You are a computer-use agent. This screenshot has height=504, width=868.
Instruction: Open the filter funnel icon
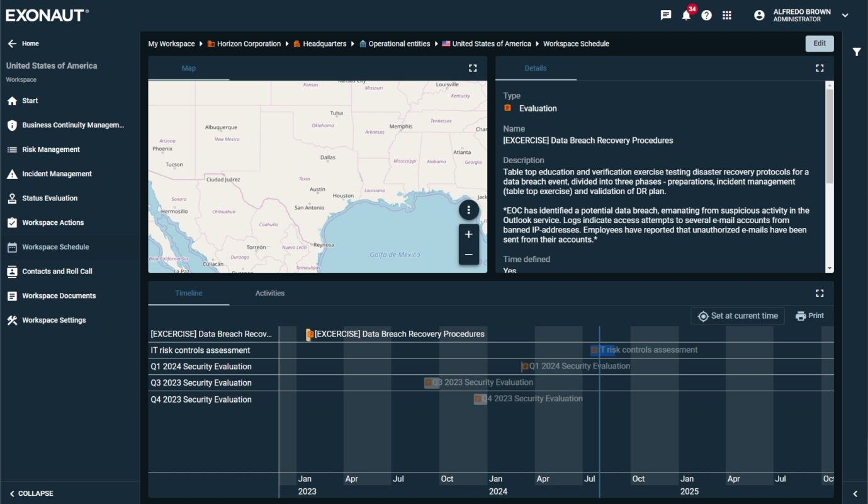pos(857,52)
